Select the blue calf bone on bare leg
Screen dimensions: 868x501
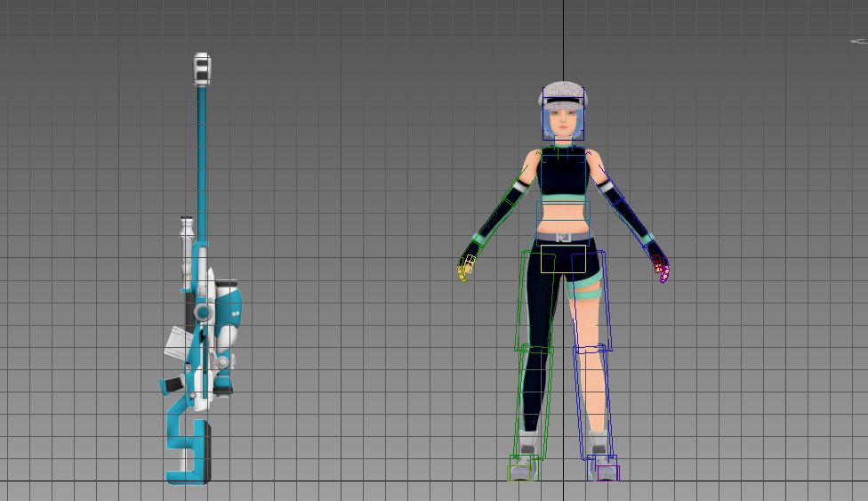click(596, 400)
